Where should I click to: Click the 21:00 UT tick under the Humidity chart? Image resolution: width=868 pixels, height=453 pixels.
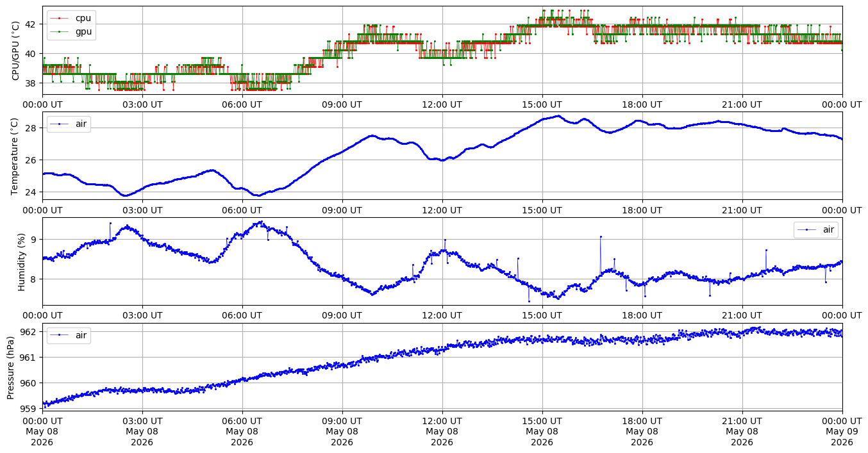[x=742, y=315]
